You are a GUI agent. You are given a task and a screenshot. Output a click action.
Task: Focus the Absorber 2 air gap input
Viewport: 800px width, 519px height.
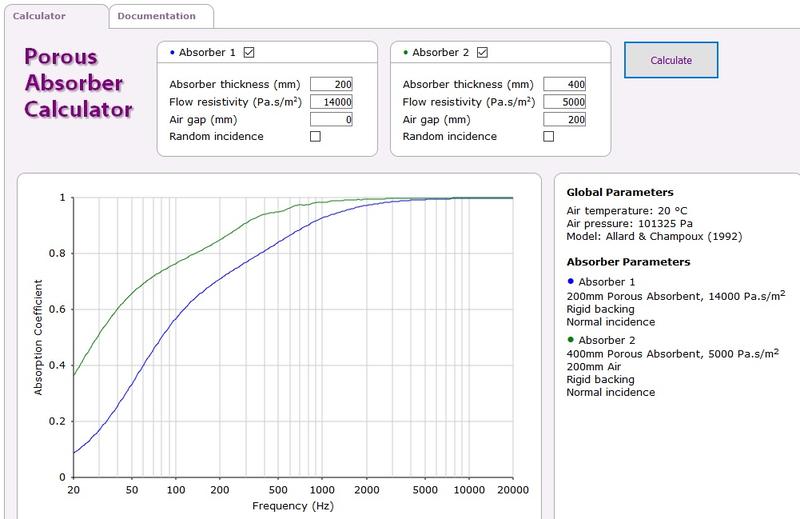pyautogui.click(x=564, y=119)
